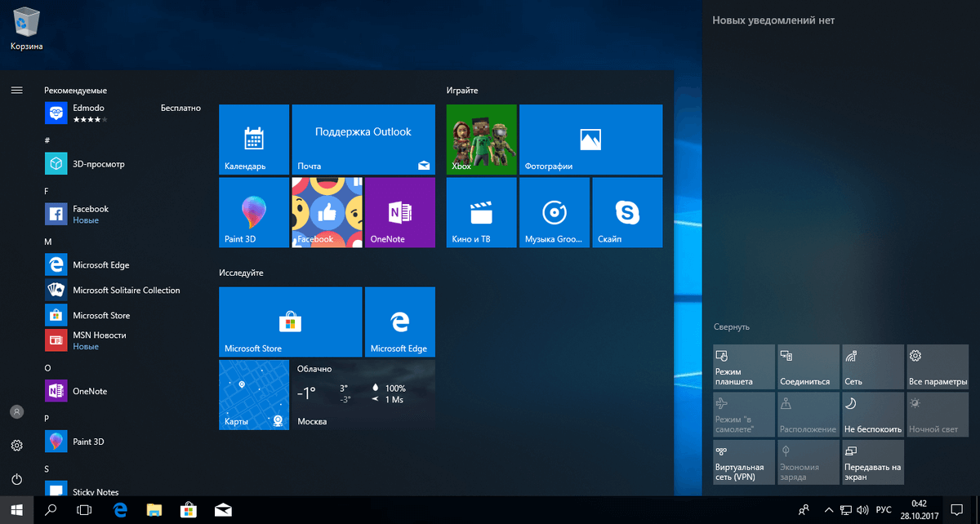Open the Xbox tile
The height and width of the screenshot is (524, 980).
481,139
